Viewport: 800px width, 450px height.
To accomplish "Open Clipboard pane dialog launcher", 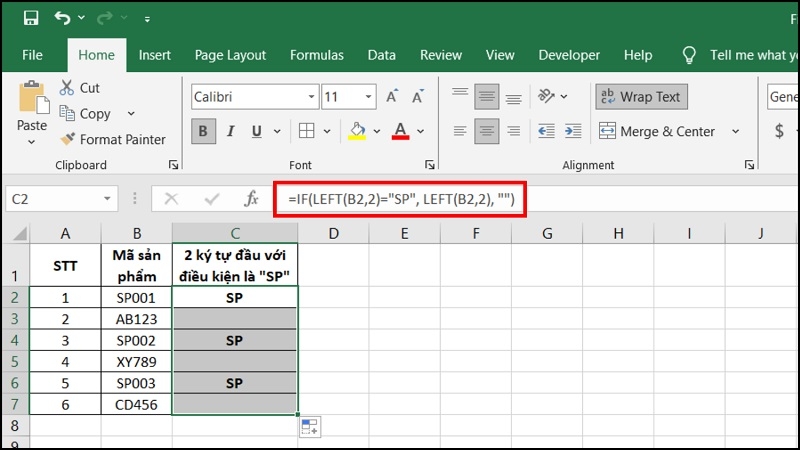I will 173,165.
